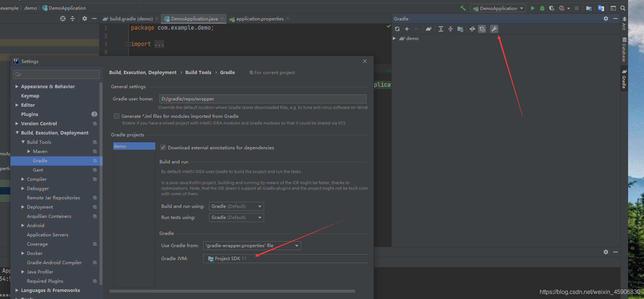Select Keymap in Settings tree
The image size is (644, 299).
pos(30,96)
